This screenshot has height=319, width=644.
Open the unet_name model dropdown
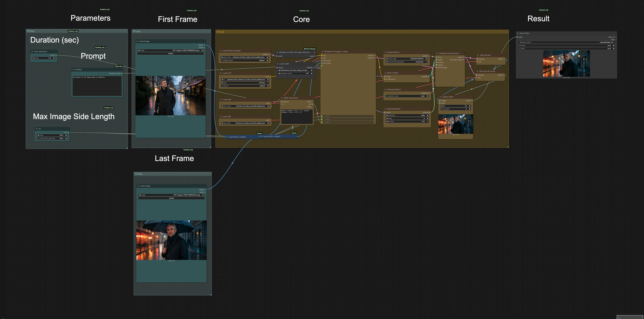pos(245,57)
